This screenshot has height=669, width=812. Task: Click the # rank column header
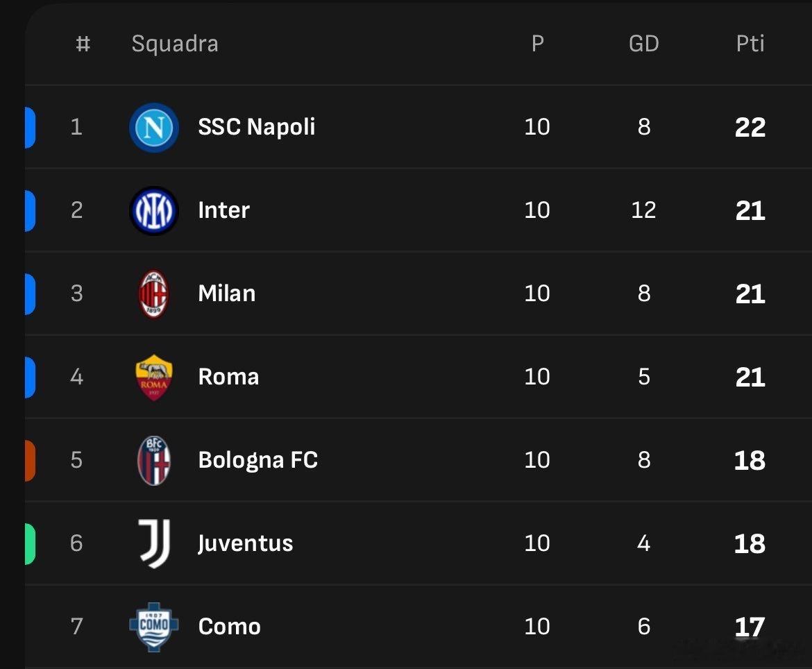point(83,44)
